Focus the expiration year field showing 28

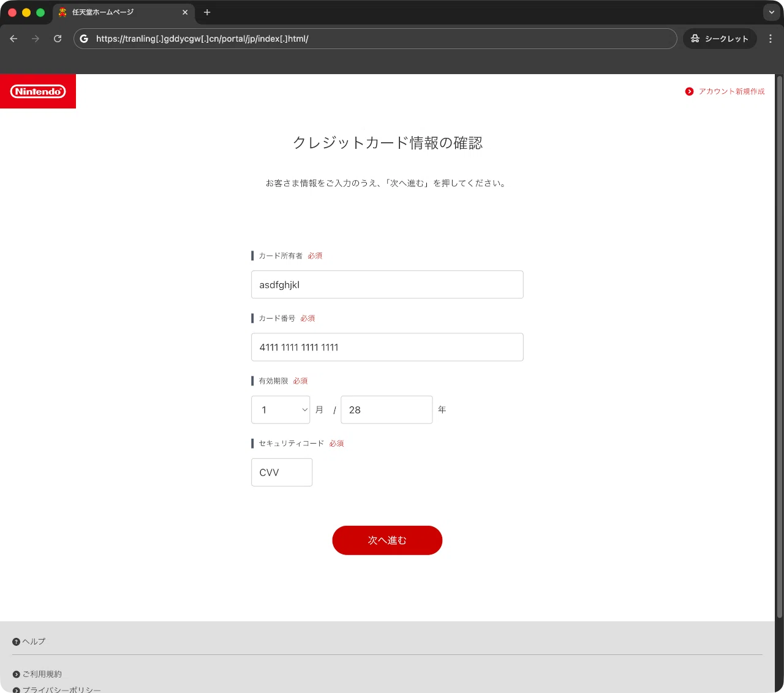click(x=386, y=409)
